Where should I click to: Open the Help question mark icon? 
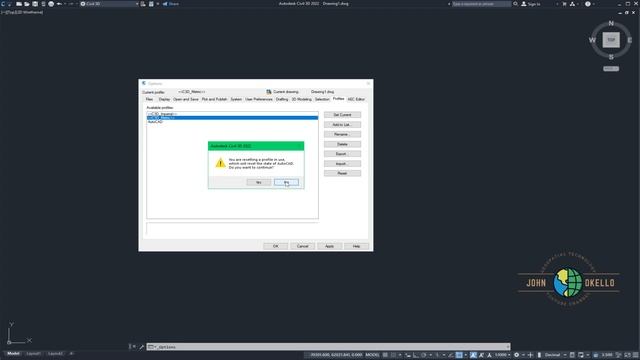click(x=588, y=4)
